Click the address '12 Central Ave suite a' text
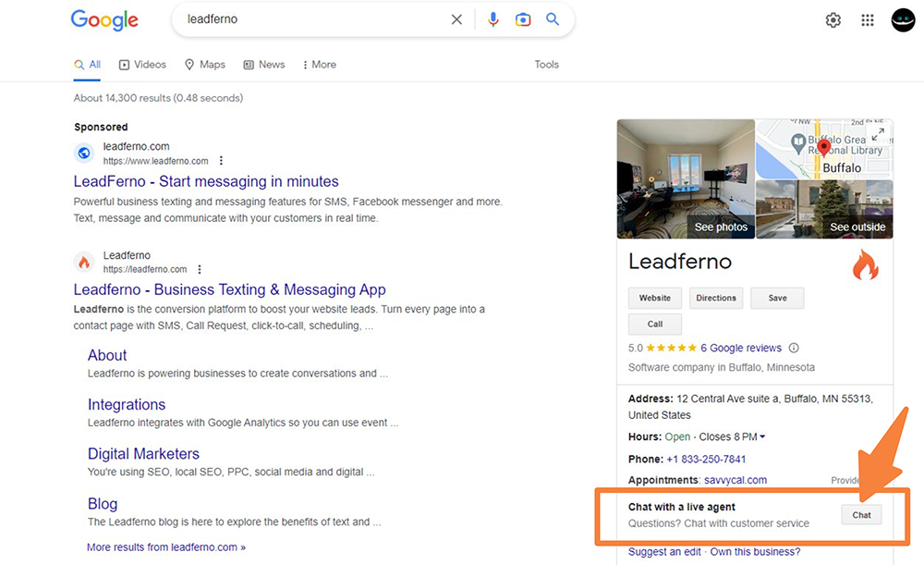 click(727, 399)
